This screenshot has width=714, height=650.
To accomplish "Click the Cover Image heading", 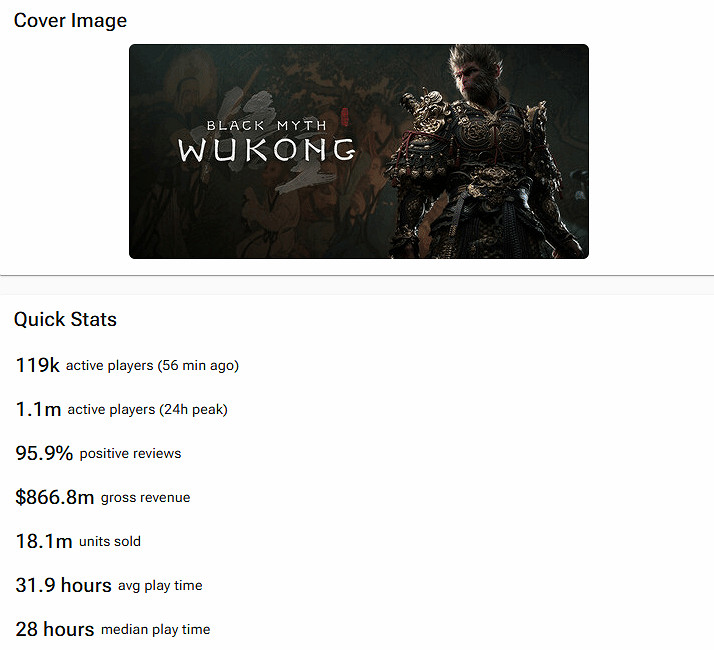I will tap(70, 21).
